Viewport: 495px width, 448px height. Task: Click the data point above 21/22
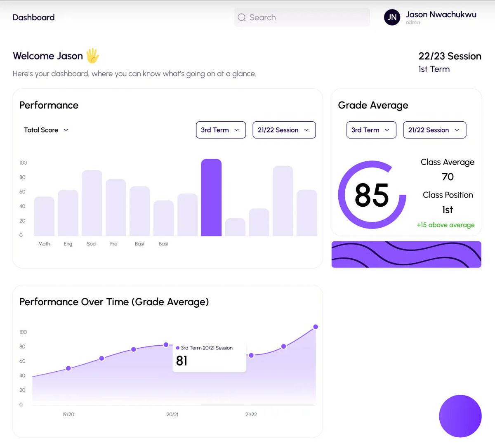pyautogui.click(x=251, y=355)
